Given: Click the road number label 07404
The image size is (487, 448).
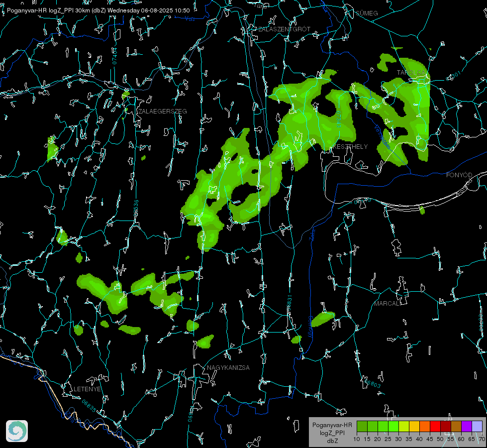Looking at the screenshot, I should (114, 56).
